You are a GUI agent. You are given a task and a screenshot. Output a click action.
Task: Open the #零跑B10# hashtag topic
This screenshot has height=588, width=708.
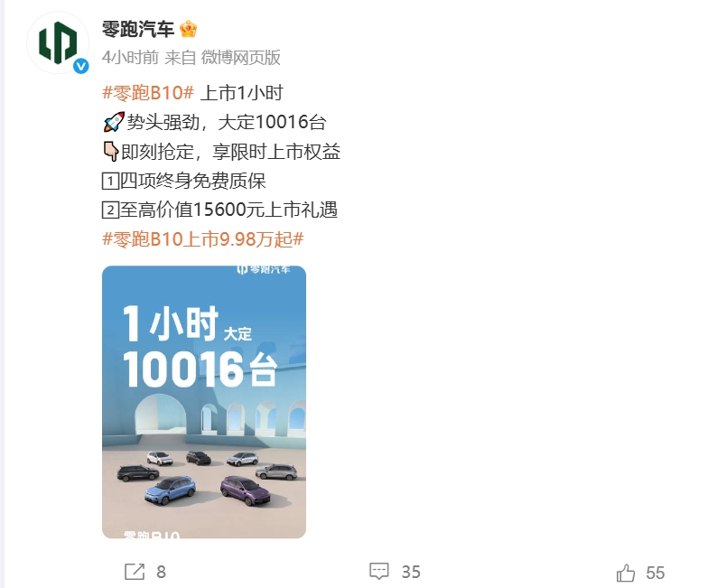pyautogui.click(x=148, y=93)
